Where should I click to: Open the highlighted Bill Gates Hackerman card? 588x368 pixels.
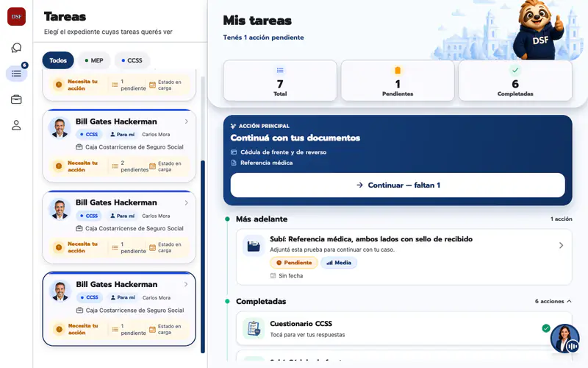[x=119, y=308]
